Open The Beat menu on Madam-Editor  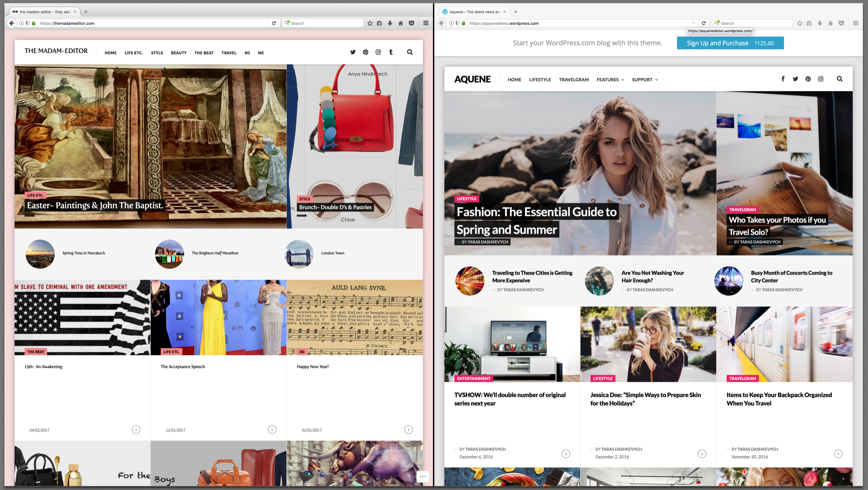click(x=204, y=53)
